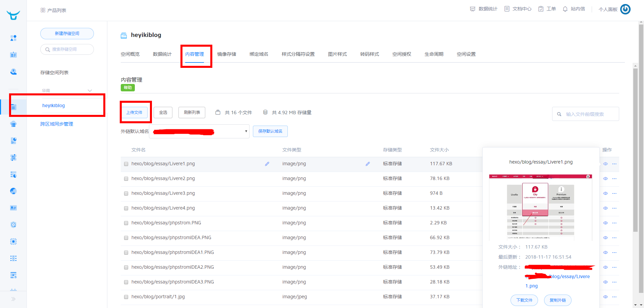Click the pencil edit icon beside Livere1.png filename
Screen dimensions: 644x308
tap(267, 164)
